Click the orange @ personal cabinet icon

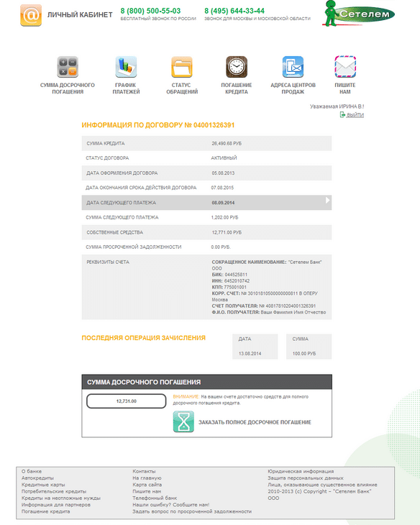31,15
